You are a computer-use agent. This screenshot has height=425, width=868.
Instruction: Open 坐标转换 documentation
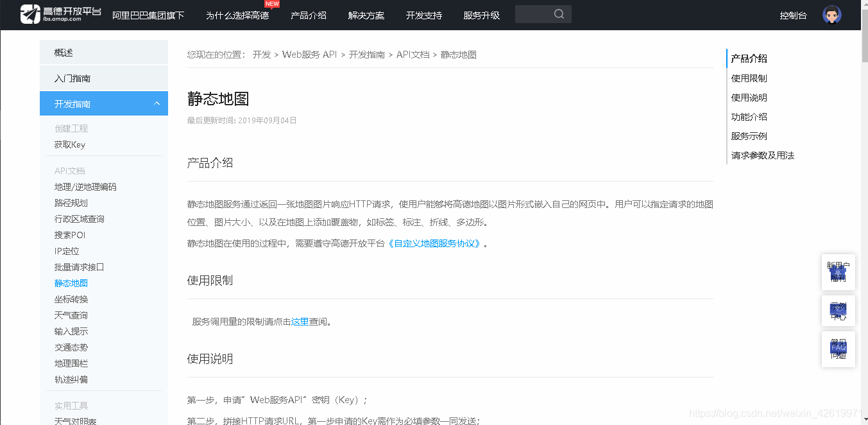[x=71, y=299]
